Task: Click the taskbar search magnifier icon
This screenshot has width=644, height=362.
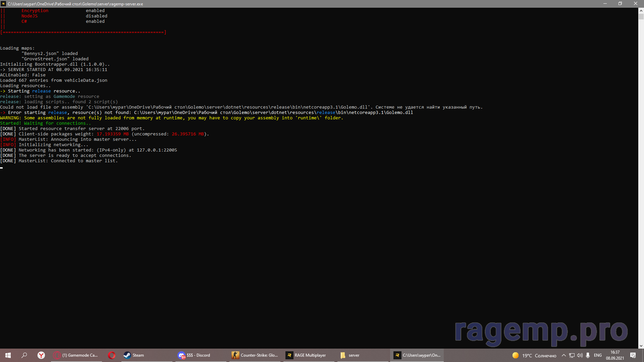Action: pos(24,355)
